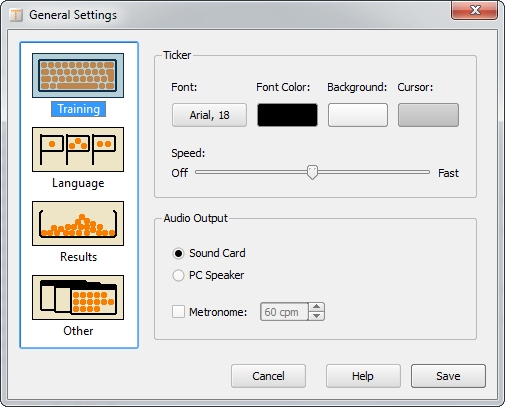Screen dimensions: 505x407
Task: Click the Training label text
Action: pyautogui.click(x=78, y=109)
